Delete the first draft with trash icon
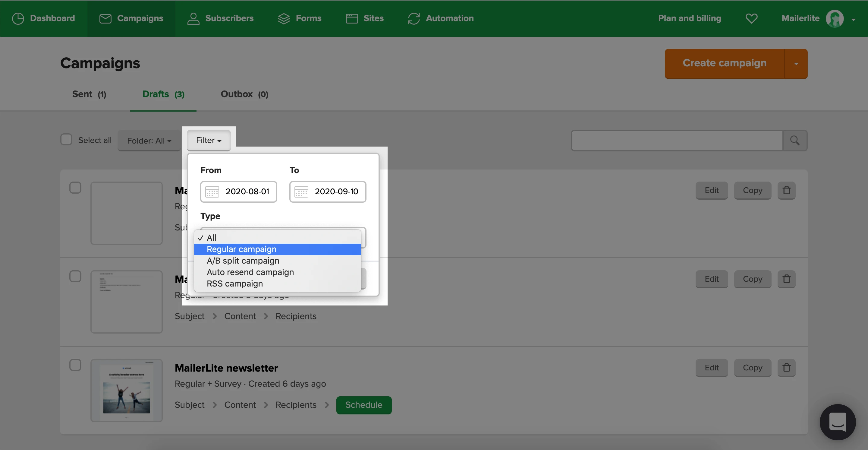This screenshot has height=450, width=868. tap(786, 190)
